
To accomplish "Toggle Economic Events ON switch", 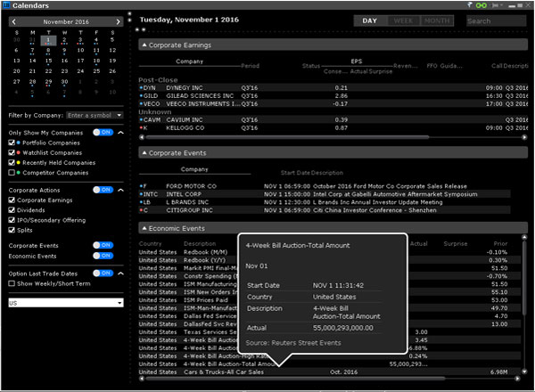I will click(103, 256).
